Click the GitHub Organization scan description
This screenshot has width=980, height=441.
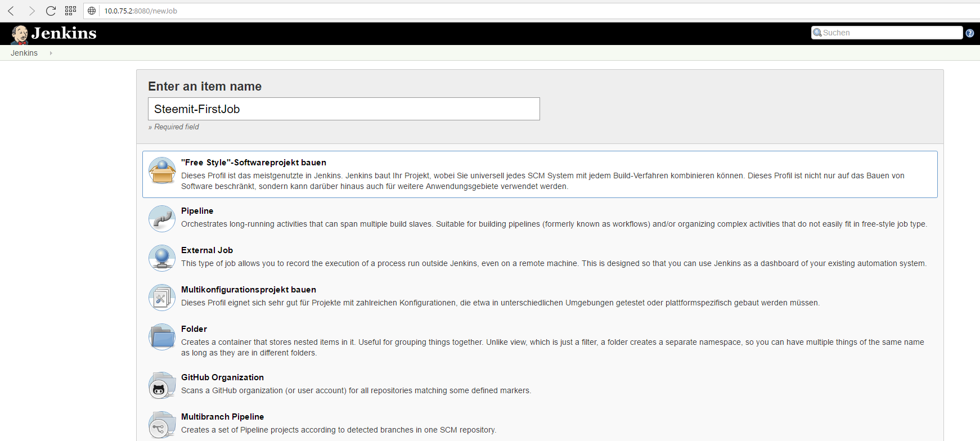click(356, 390)
